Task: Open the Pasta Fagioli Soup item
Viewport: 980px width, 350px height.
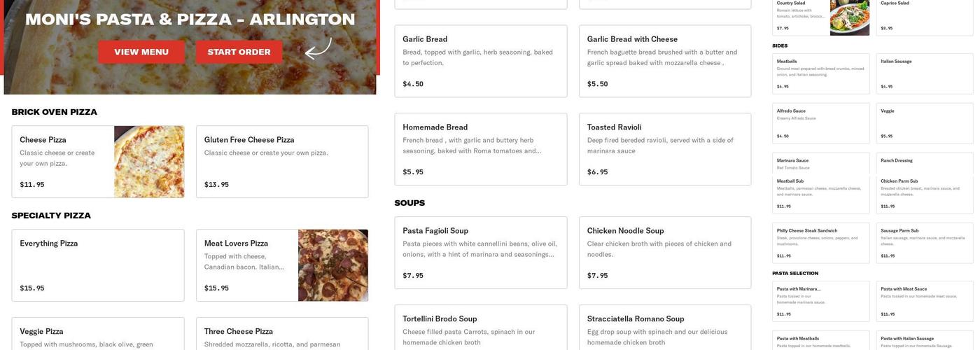Action: coord(481,253)
